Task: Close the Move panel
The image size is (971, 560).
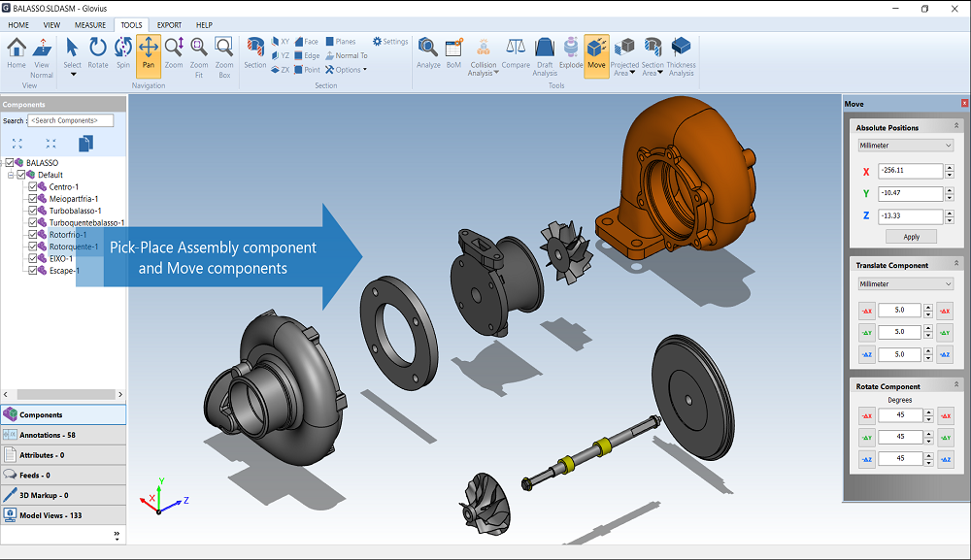Action: click(964, 103)
